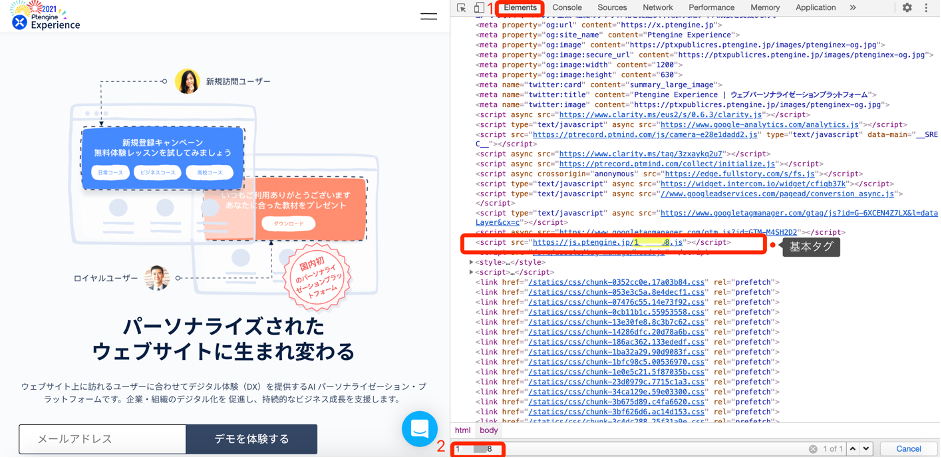Open chunk-07476c55.14e73f92.css link
This screenshot has height=458, width=941.
click(615, 302)
